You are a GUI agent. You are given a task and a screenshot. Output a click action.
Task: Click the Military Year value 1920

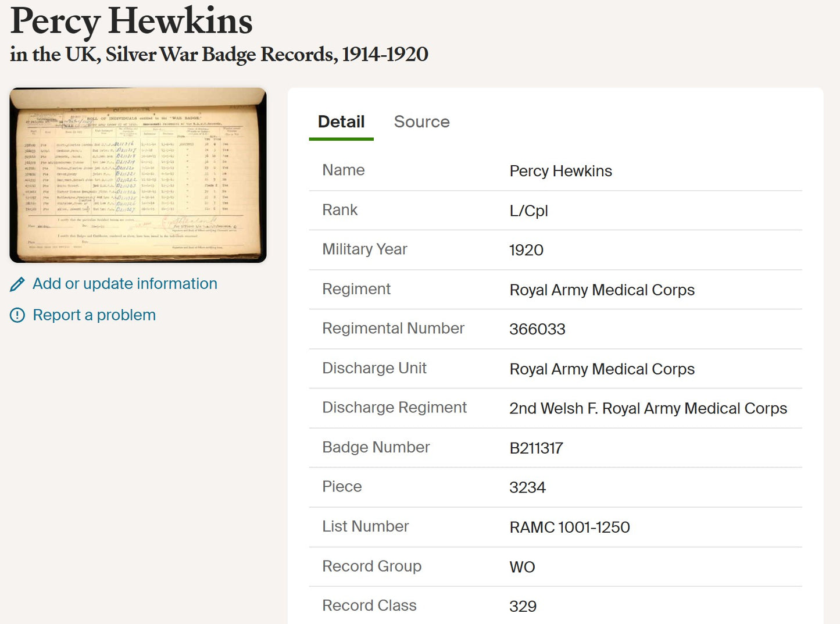click(526, 250)
